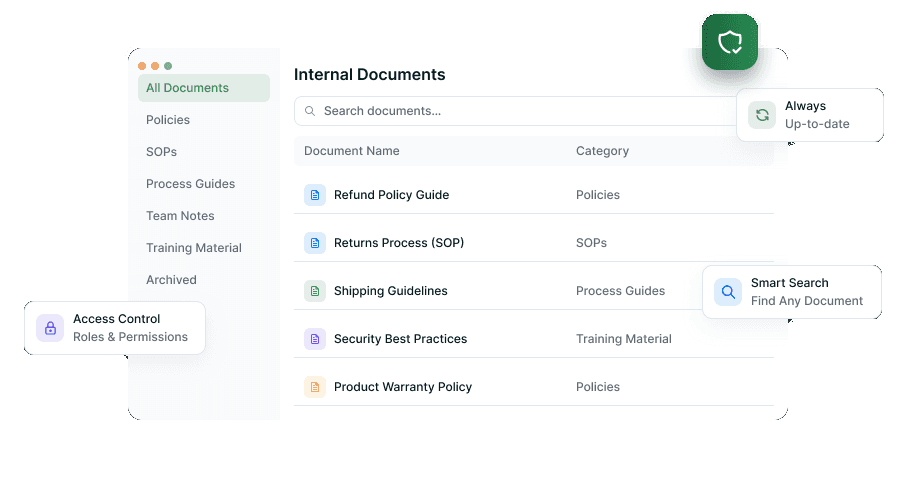Click the Internal Documents heading
This screenshot has width=908, height=484.
[x=369, y=75]
